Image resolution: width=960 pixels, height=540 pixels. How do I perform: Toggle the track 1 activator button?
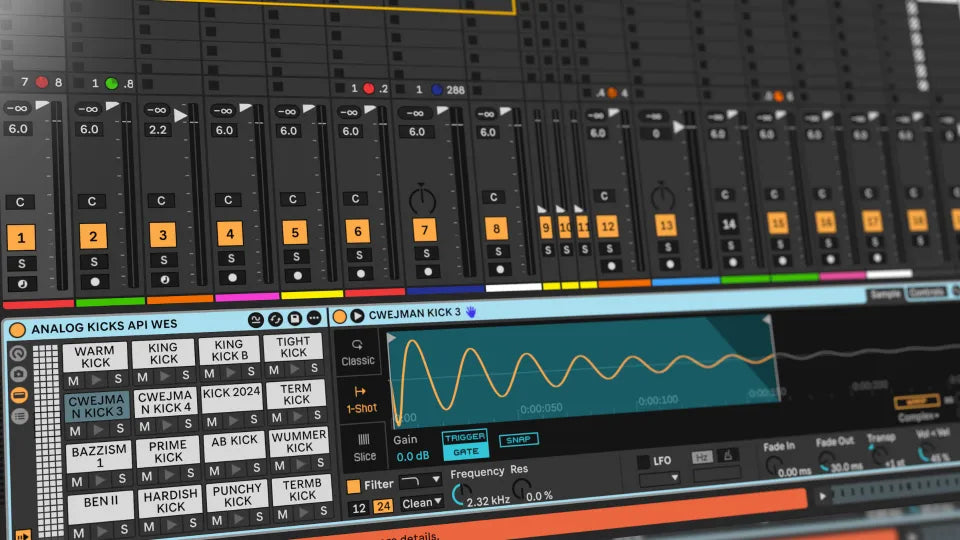[21, 238]
